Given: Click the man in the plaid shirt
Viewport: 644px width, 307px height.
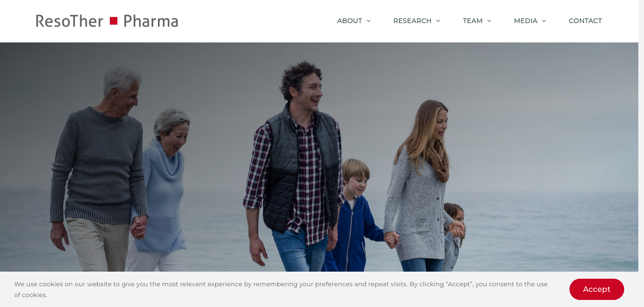Looking at the screenshot, I should pyautogui.click(x=295, y=170).
